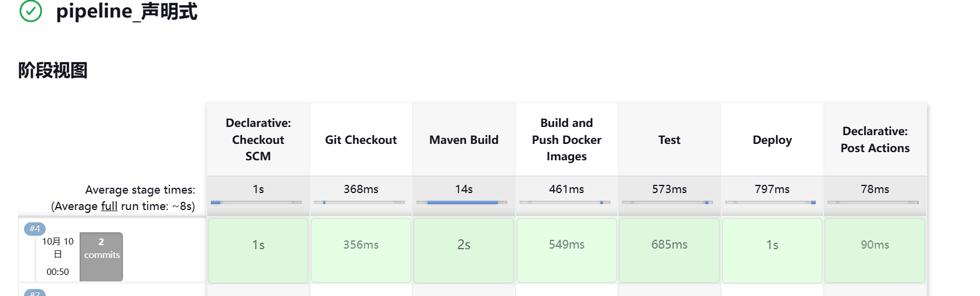980x296 pixels.
Task: Select the Deploy stage 1s cell
Action: click(x=772, y=250)
